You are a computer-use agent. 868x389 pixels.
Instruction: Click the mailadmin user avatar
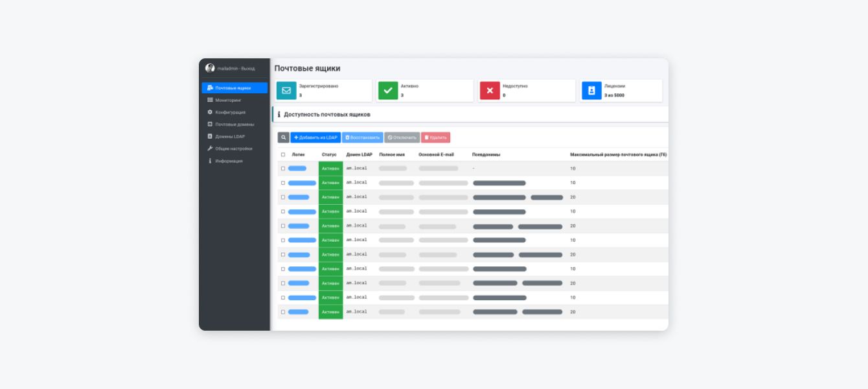[210, 68]
